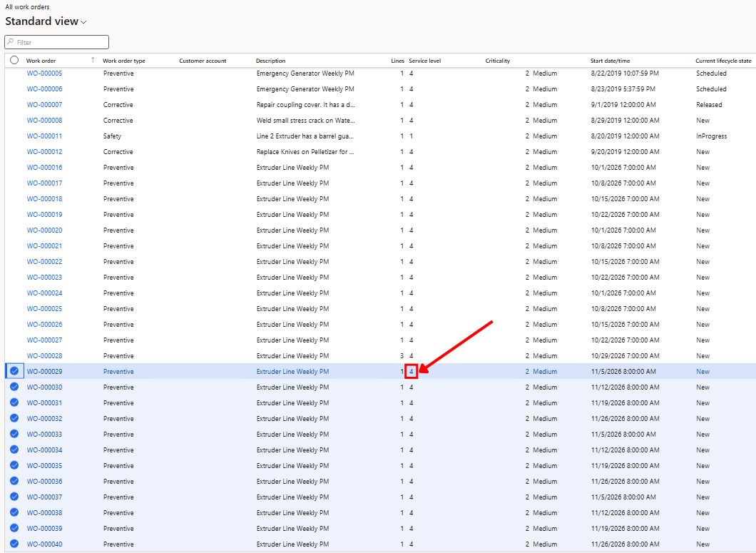This screenshot has height=553, width=756.
Task: Click the Description column header
Action: point(270,61)
